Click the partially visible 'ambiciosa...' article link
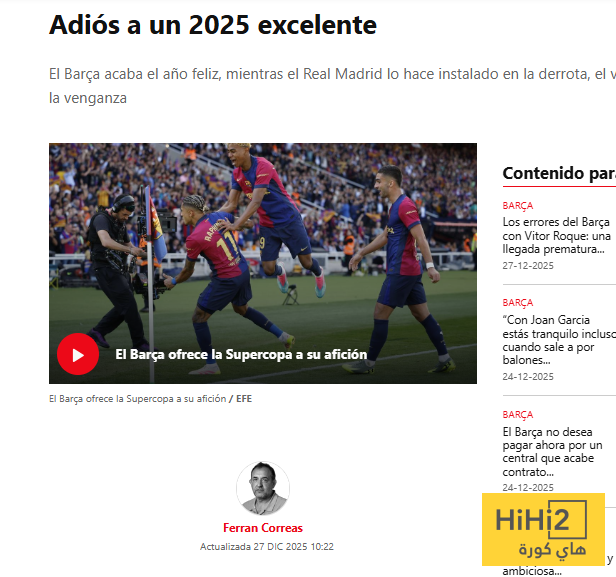The image size is (616, 577). [x=532, y=571]
